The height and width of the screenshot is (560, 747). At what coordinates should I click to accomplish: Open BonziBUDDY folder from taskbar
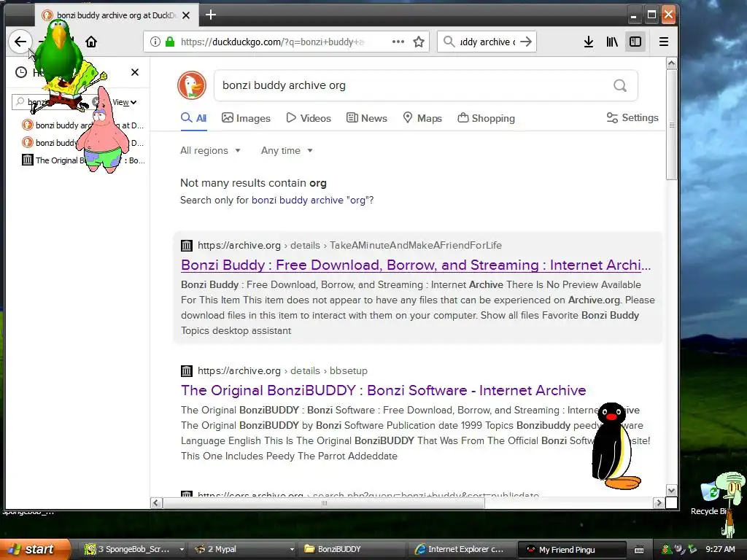coord(353,549)
